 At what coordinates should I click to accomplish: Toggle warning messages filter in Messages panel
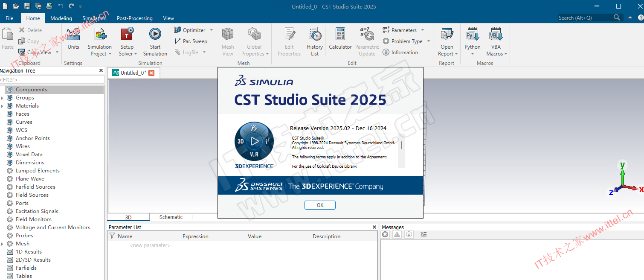[x=397, y=234]
